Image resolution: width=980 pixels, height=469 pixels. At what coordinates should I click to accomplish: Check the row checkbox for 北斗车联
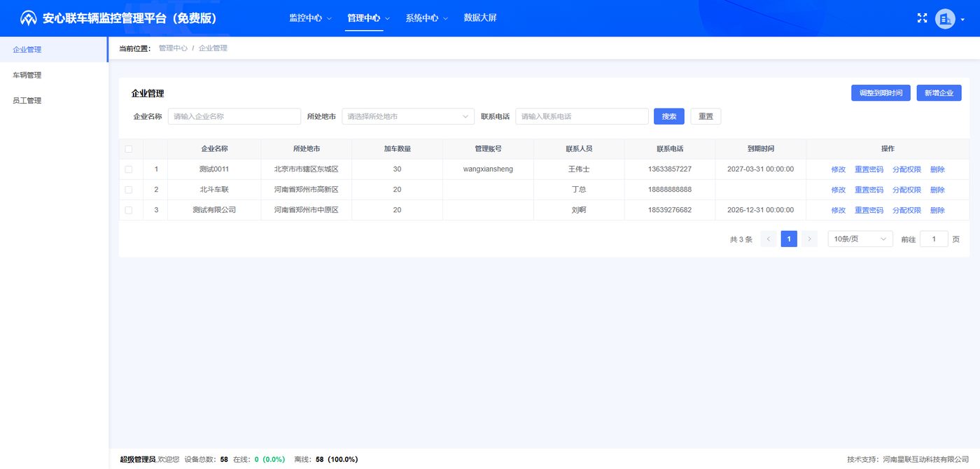tap(128, 190)
